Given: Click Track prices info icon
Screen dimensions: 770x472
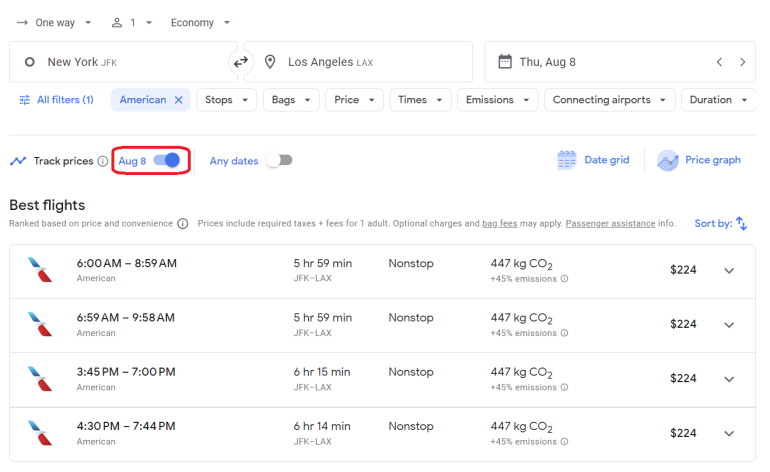Looking at the screenshot, I should tap(103, 161).
